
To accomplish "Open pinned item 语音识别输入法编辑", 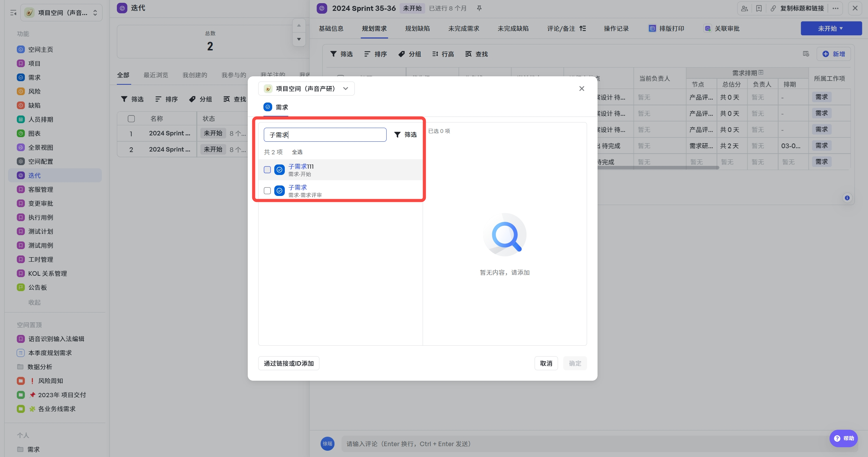I will pos(51,339).
